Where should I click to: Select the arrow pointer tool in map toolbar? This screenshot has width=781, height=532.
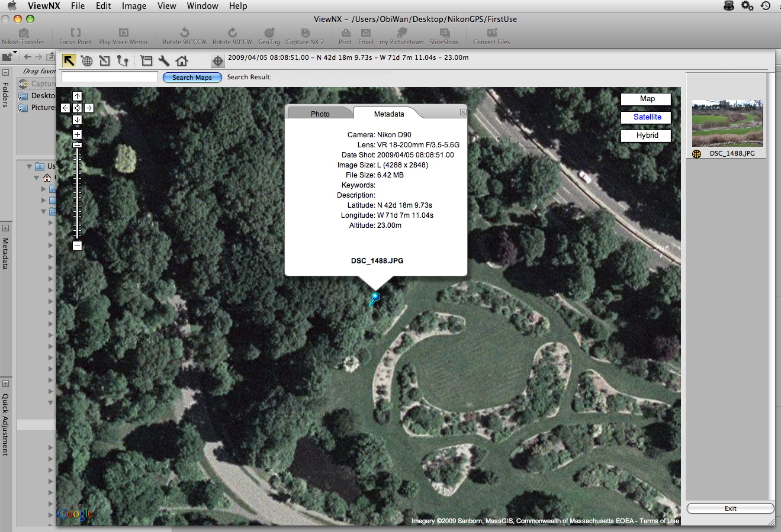69,60
